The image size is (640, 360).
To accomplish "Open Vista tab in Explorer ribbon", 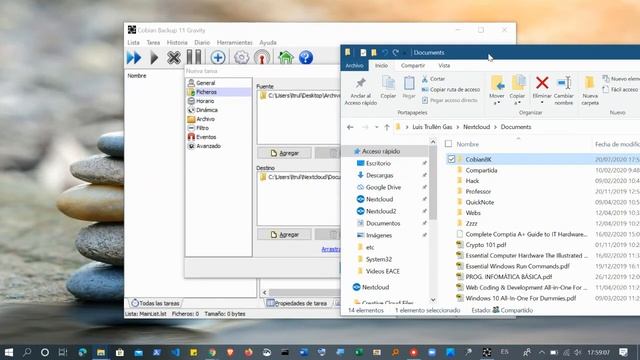I will (x=444, y=65).
